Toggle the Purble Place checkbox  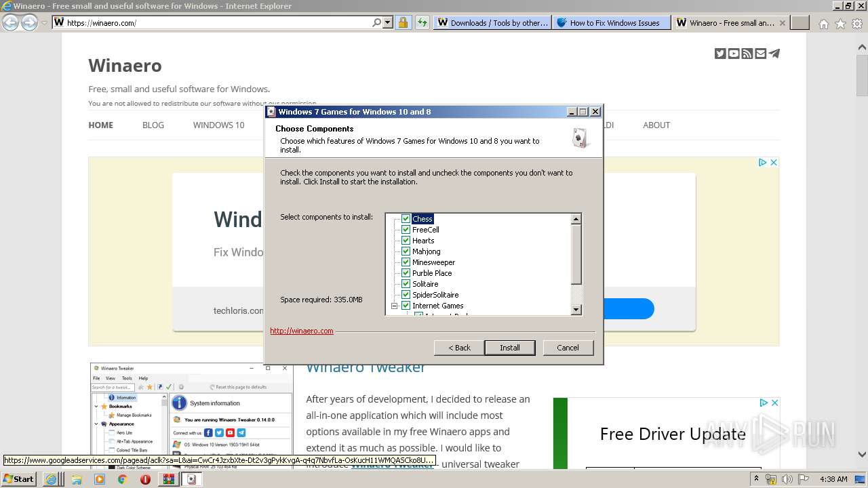tap(406, 273)
